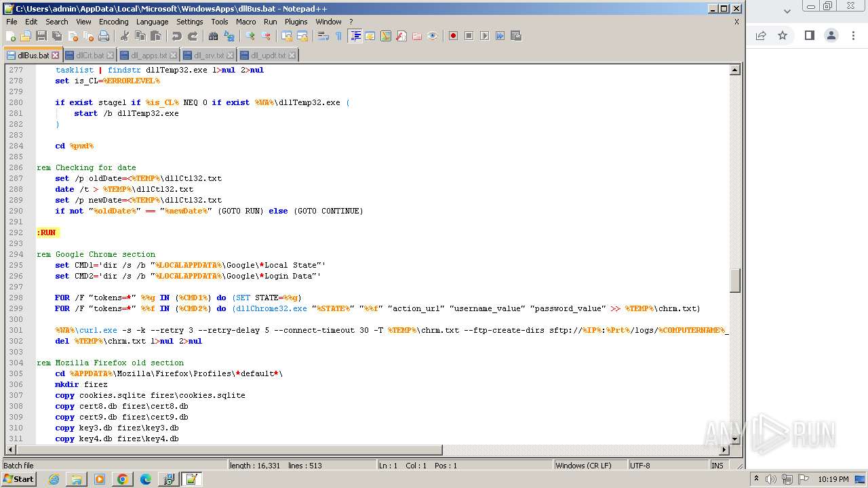Open User Defined Language dialog icon
868x488 pixels.
[x=370, y=36]
